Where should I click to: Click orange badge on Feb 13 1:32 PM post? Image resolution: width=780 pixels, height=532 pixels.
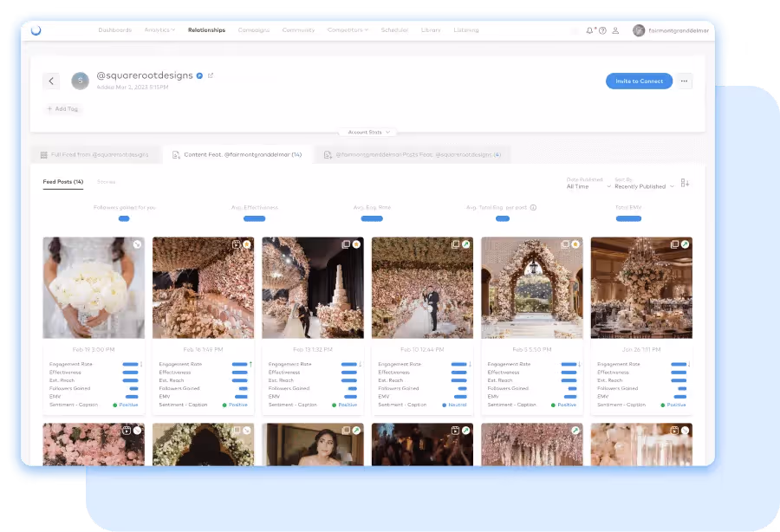tap(357, 244)
